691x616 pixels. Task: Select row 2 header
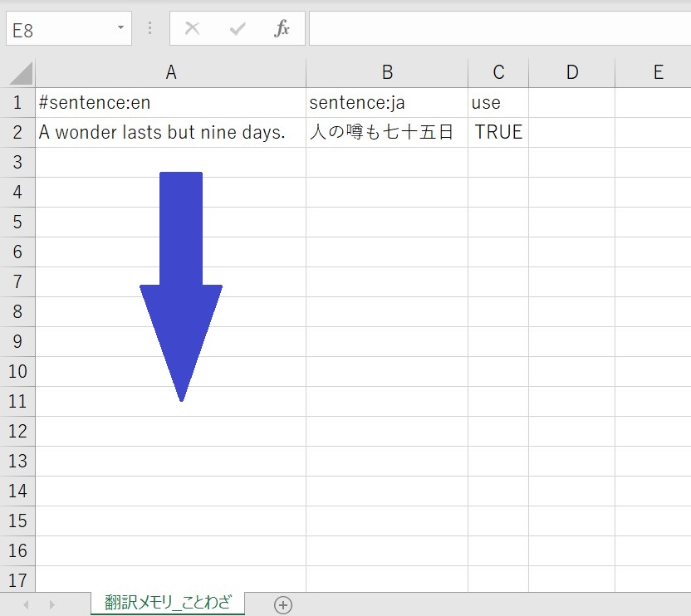coord(17,133)
